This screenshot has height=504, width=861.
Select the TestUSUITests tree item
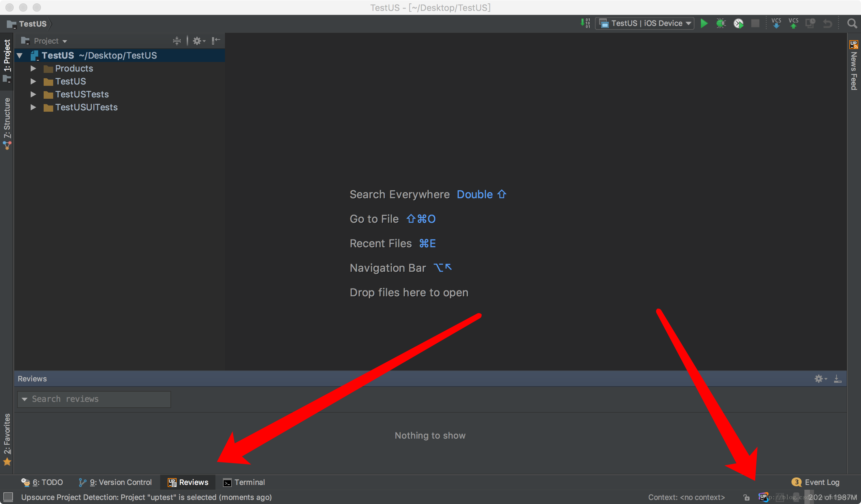(x=87, y=107)
